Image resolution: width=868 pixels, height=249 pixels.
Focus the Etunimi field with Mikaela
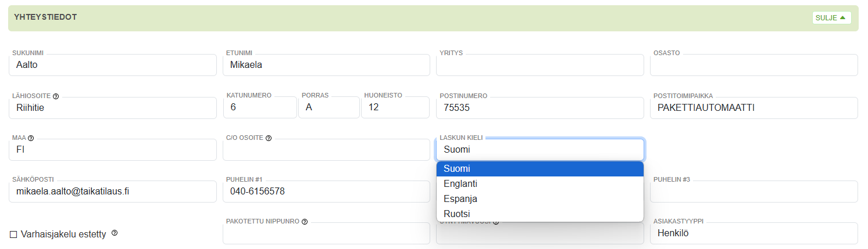326,65
